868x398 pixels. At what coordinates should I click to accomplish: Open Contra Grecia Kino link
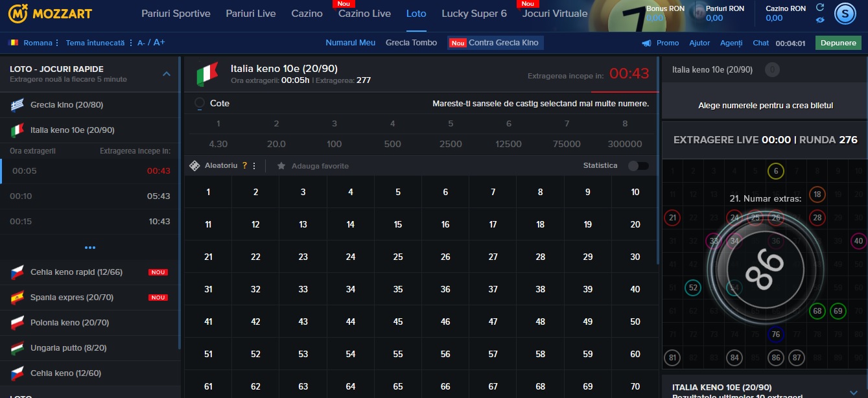pos(496,43)
